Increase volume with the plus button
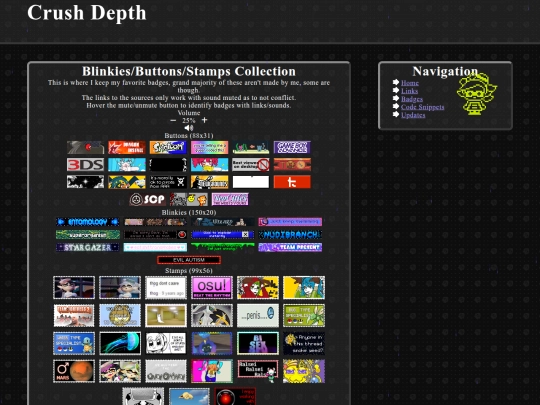540x405 pixels. (x=204, y=120)
